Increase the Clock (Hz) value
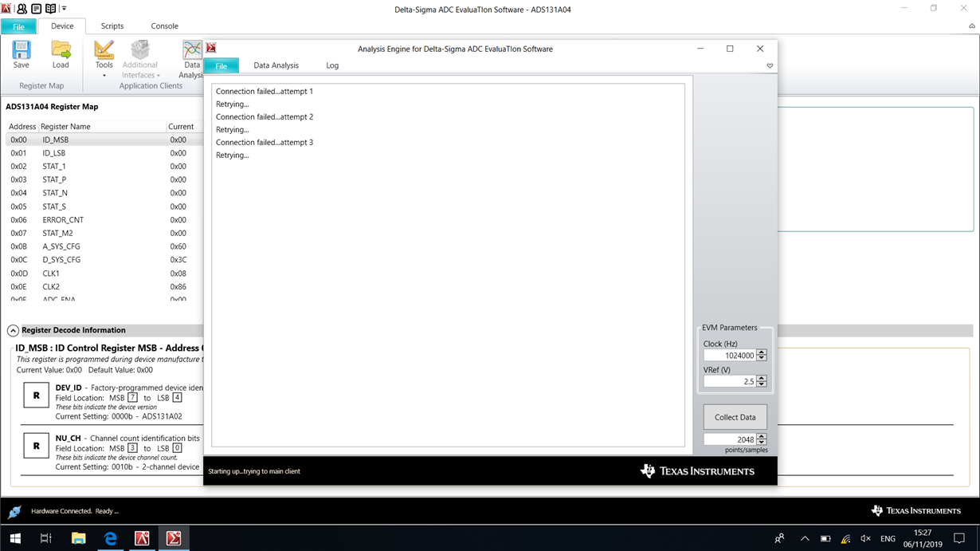 tap(762, 353)
